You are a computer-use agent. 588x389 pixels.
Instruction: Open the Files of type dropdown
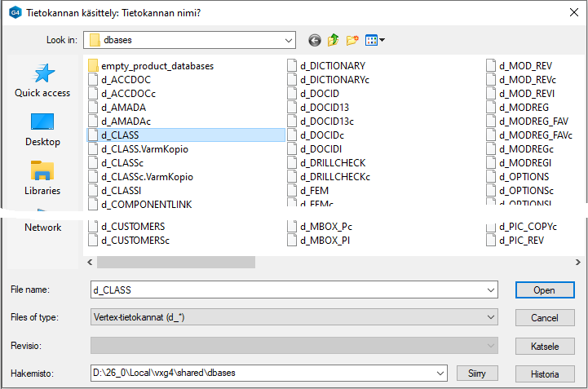(x=489, y=318)
